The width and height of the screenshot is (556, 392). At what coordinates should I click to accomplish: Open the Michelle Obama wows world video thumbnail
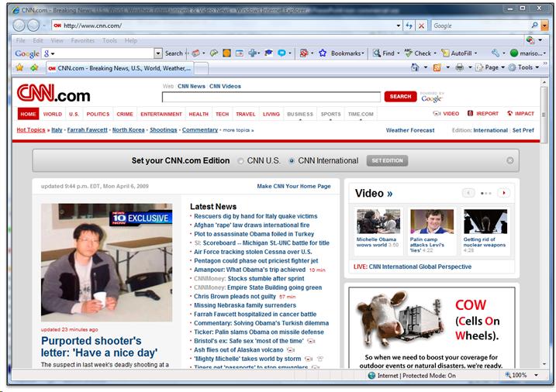click(378, 222)
